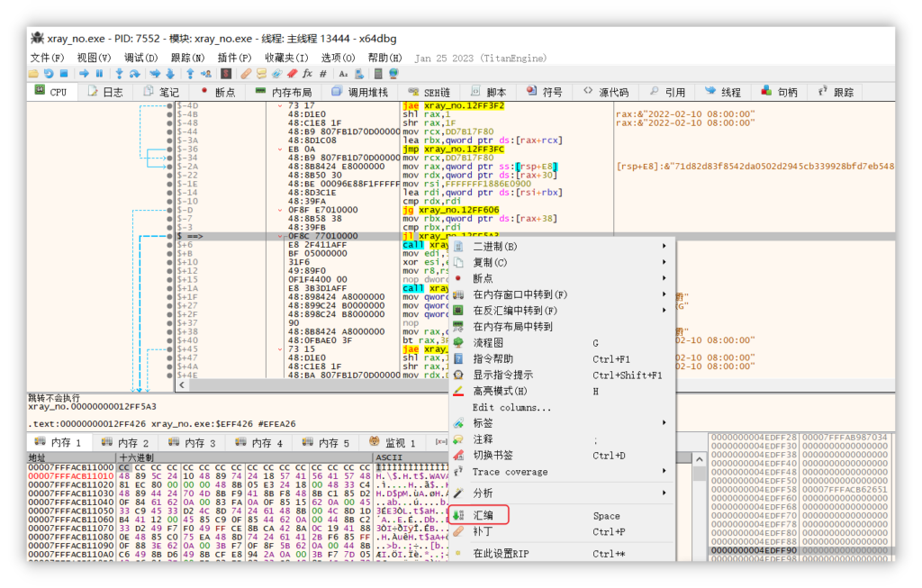Screen dimensions: 922x588
Task: Select 流程图 in the context menu
Action: pyautogui.click(x=563, y=342)
